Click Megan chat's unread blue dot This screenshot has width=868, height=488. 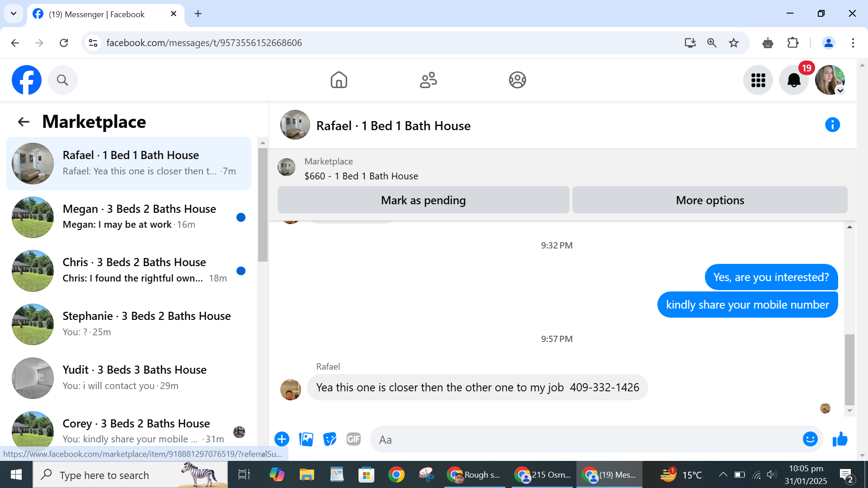(241, 217)
